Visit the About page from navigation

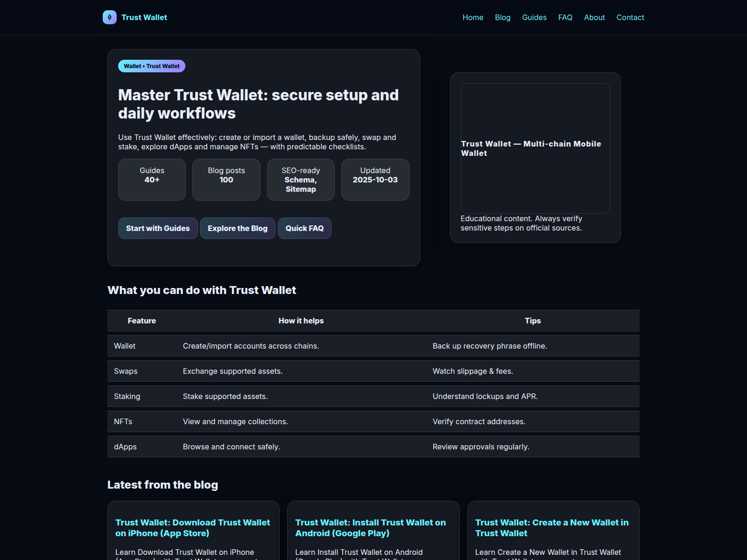point(594,17)
